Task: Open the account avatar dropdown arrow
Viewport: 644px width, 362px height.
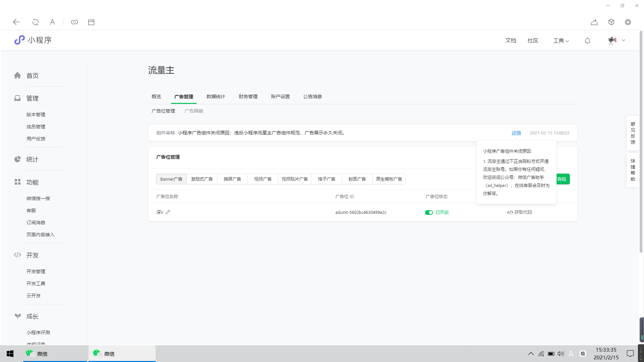Action: tap(624, 40)
